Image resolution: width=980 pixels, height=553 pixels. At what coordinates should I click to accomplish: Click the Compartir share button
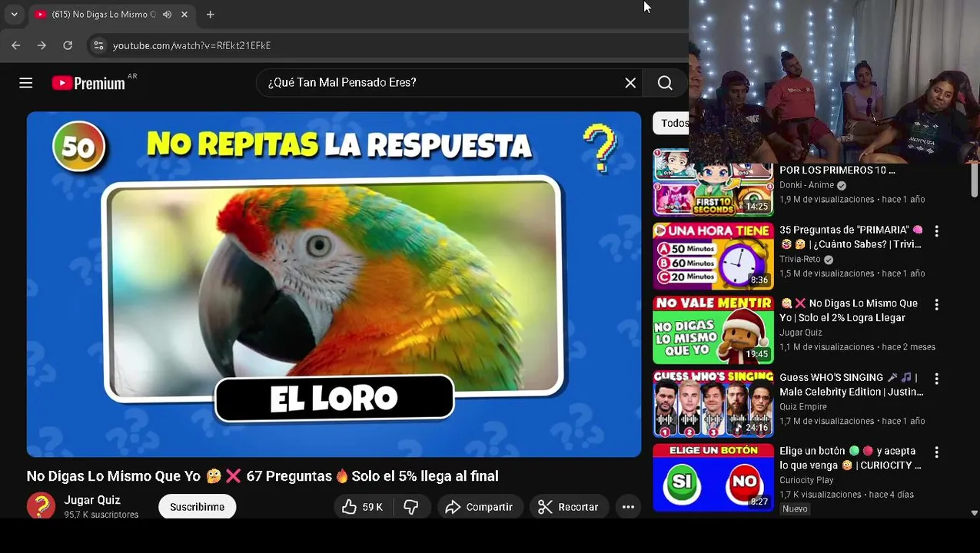tap(480, 507)
